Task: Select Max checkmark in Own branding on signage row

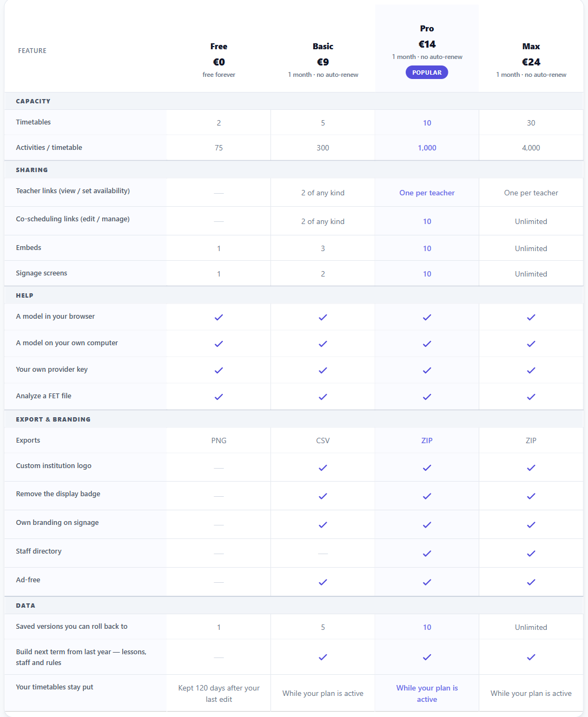Action: [531, 525]
